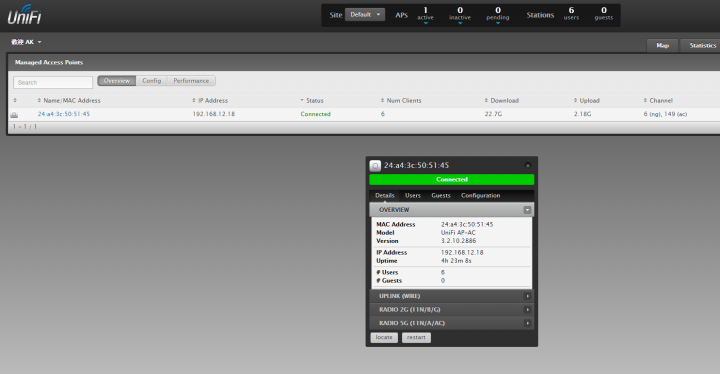This screenshot has height=374, width=720.
Task: Select the Performance view button
Action: click(191, 81)
